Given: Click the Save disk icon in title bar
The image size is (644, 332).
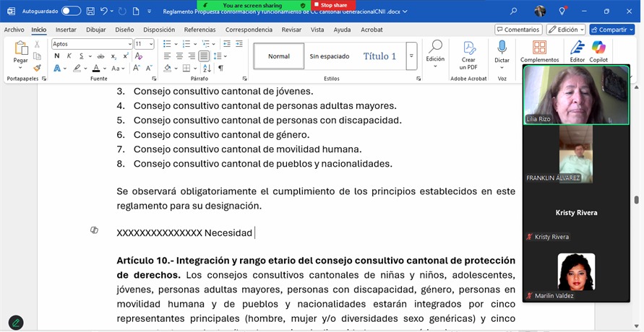Looking at the screenshot, I should click(x=90, y=12).
